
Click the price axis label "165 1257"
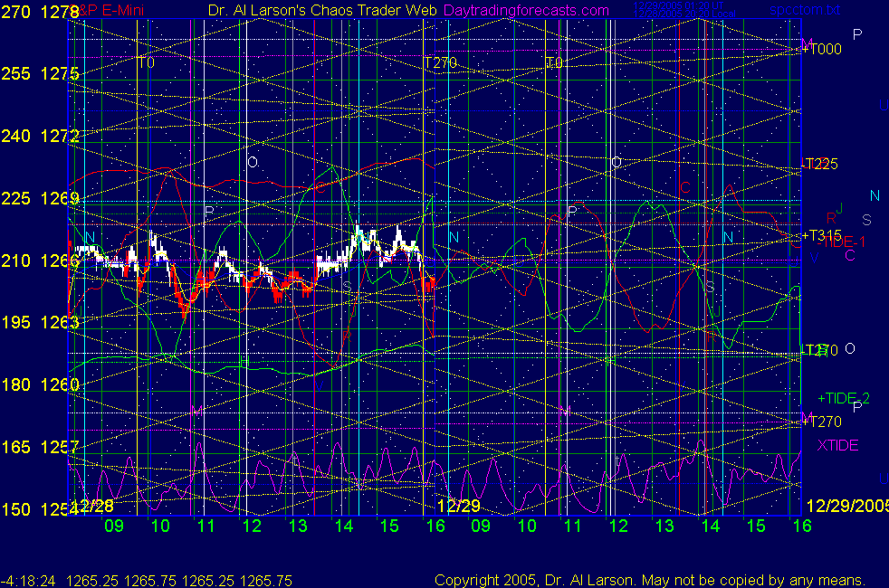[x=40, y=447]
